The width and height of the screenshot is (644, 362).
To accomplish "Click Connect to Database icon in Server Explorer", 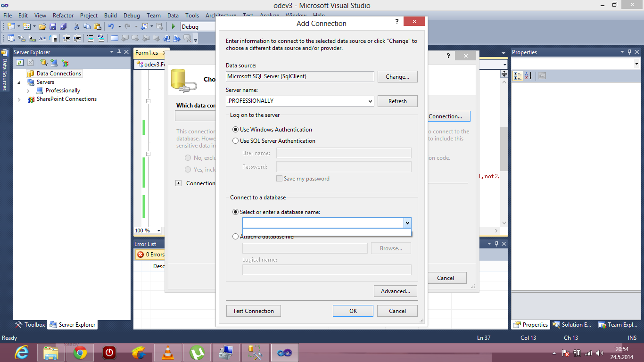I will tap(44, 63).
